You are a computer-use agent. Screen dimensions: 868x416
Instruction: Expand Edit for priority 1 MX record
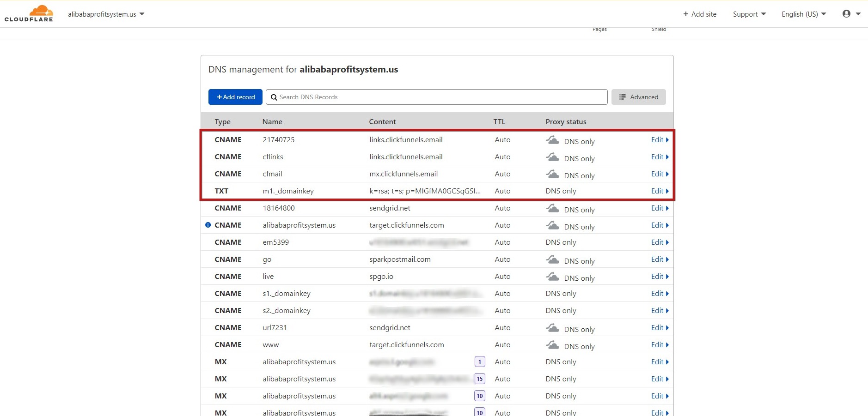click(x=660, y=362)
